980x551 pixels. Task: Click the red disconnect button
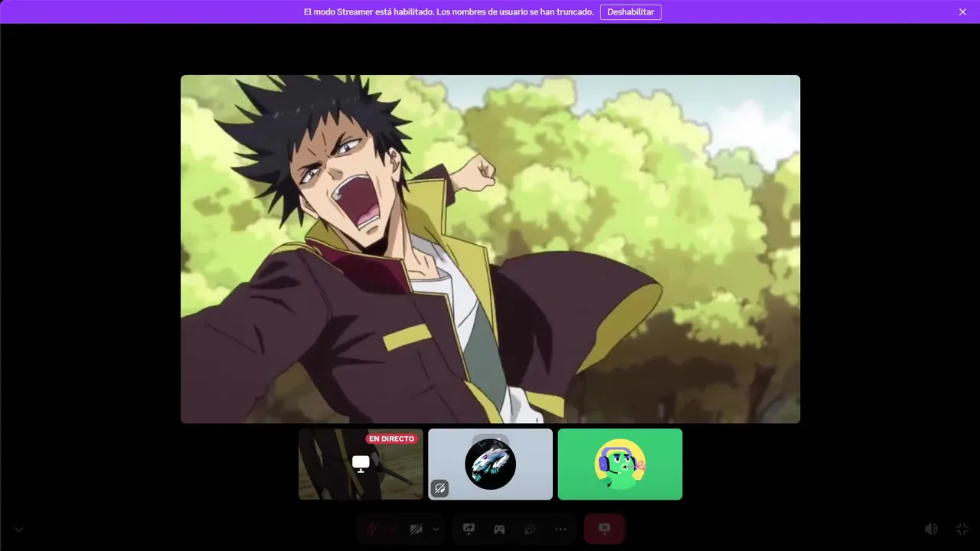(x=604, y=529)
